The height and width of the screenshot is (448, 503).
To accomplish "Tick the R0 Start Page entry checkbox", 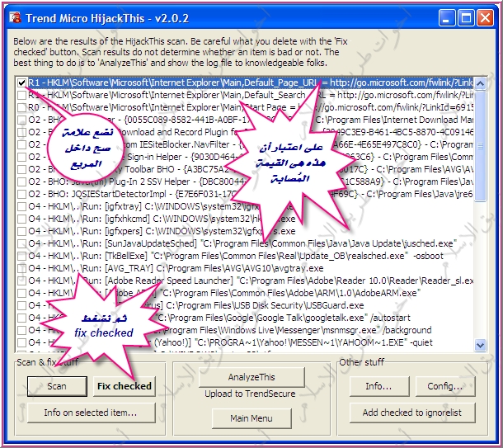I will (x=21, y=107).
